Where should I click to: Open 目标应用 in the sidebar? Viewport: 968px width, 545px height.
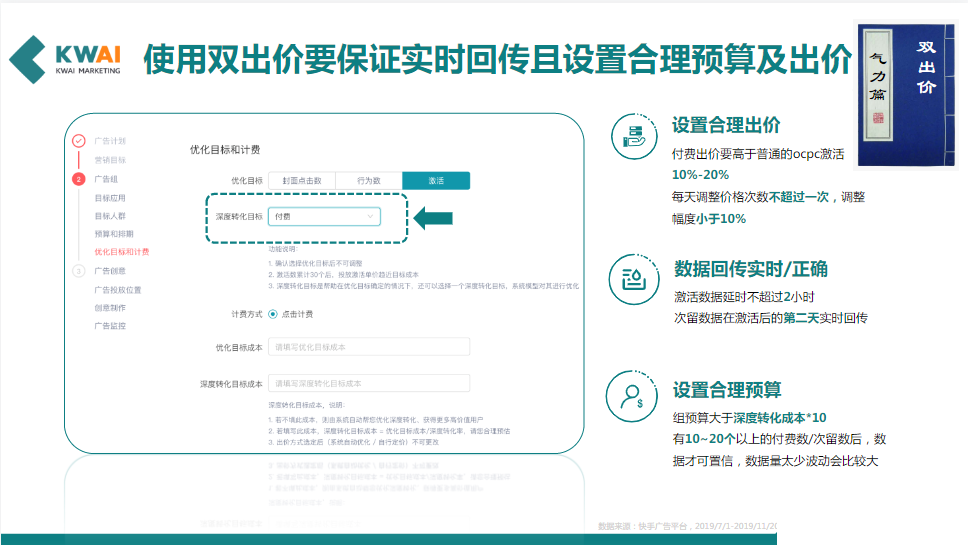tap(110, 198)
